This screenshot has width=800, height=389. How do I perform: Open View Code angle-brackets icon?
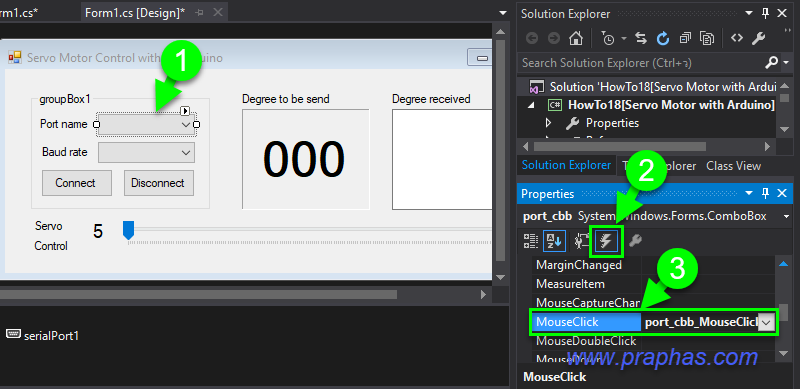pos(736,38)
